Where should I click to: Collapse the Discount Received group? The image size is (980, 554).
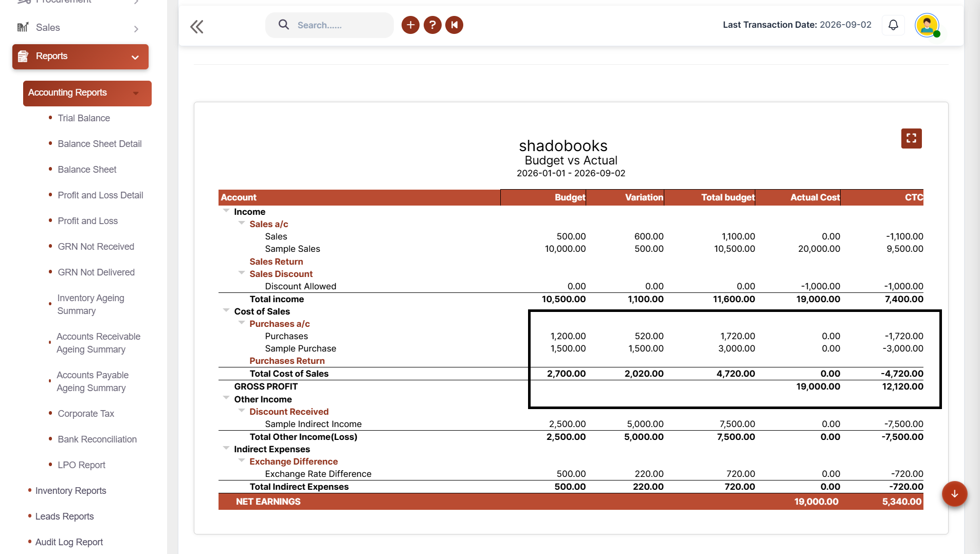point(242,411)
